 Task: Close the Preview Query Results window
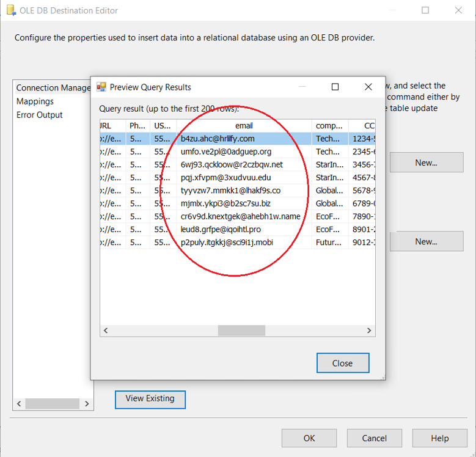pos(368,87)
